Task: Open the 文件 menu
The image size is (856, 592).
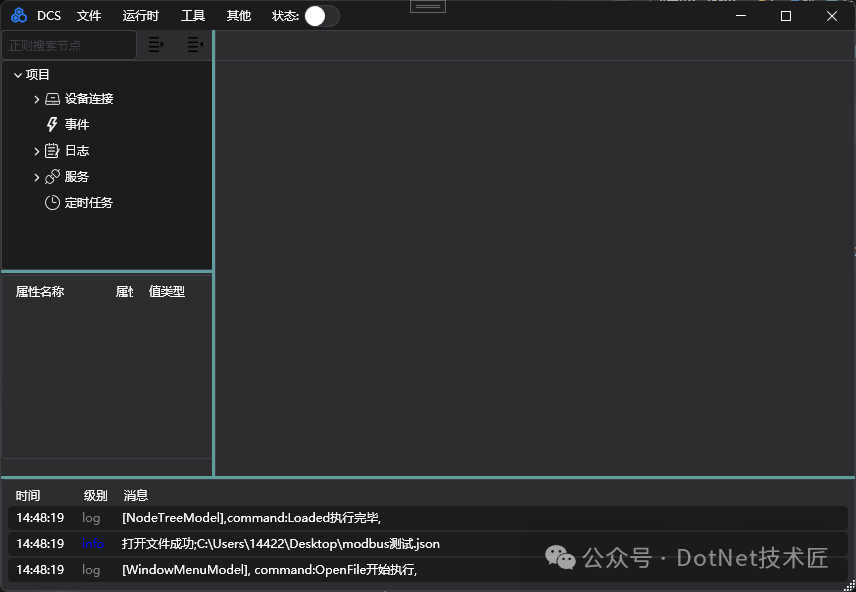Action: tap(89, 15)
